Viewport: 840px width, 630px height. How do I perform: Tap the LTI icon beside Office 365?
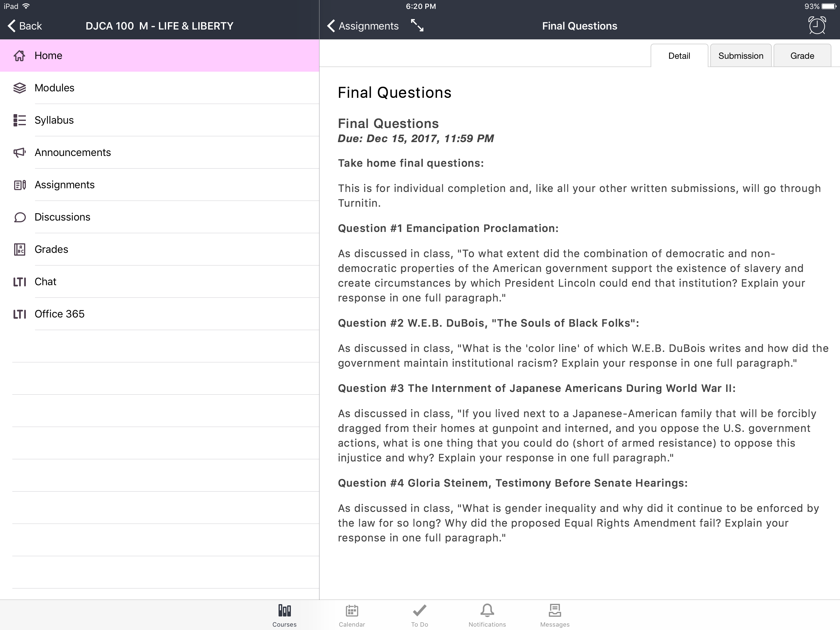coord(19,314)
